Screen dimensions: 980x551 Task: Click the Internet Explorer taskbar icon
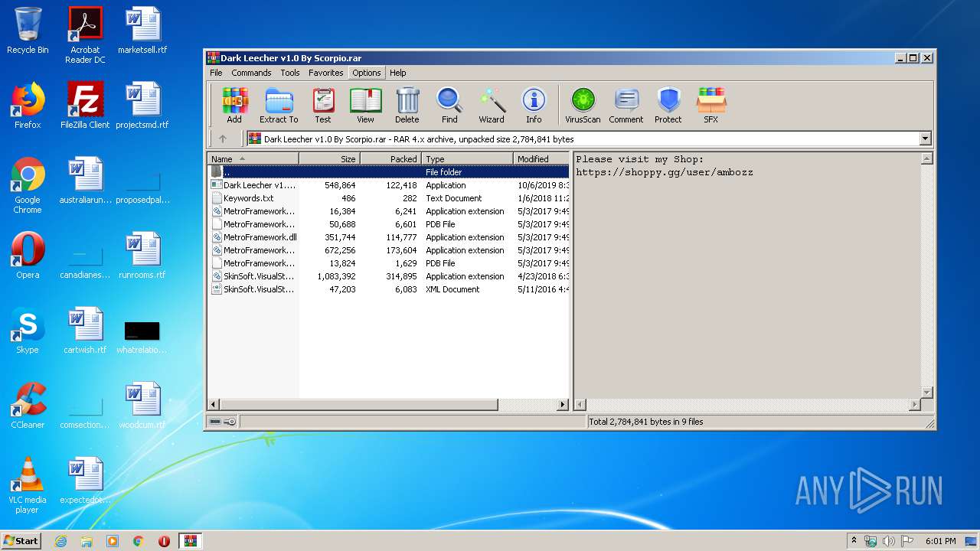point(60,541)
